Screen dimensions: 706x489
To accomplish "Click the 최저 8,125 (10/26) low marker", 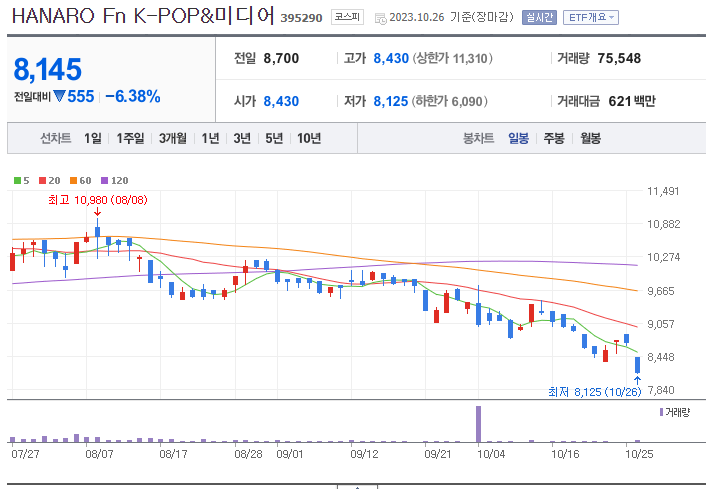I will [x=595, y=392].
